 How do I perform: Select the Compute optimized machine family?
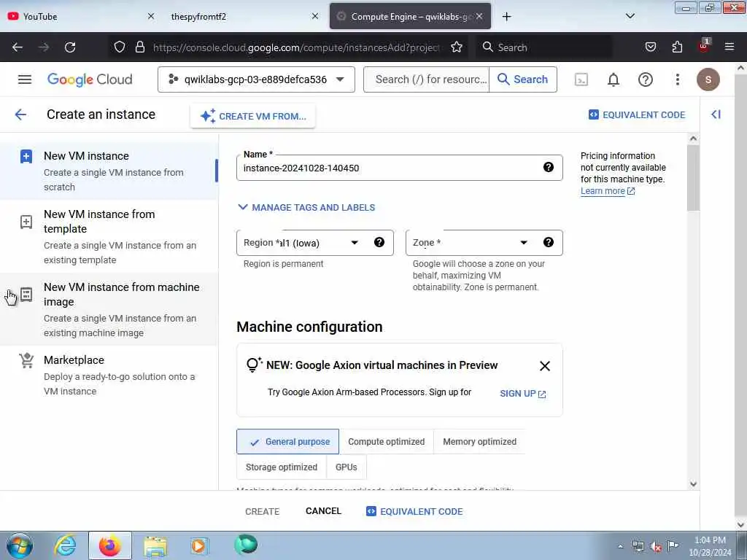(x=387, y=441)
